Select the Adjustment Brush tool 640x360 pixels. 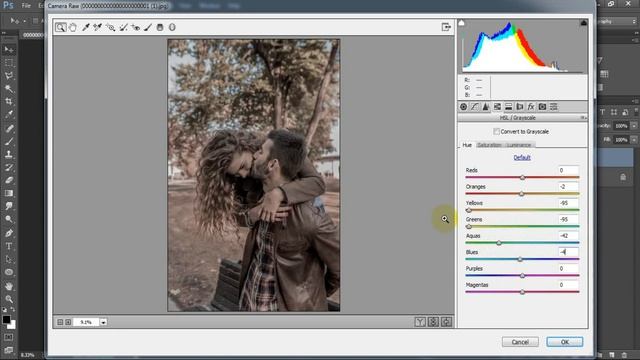(148, 27)
